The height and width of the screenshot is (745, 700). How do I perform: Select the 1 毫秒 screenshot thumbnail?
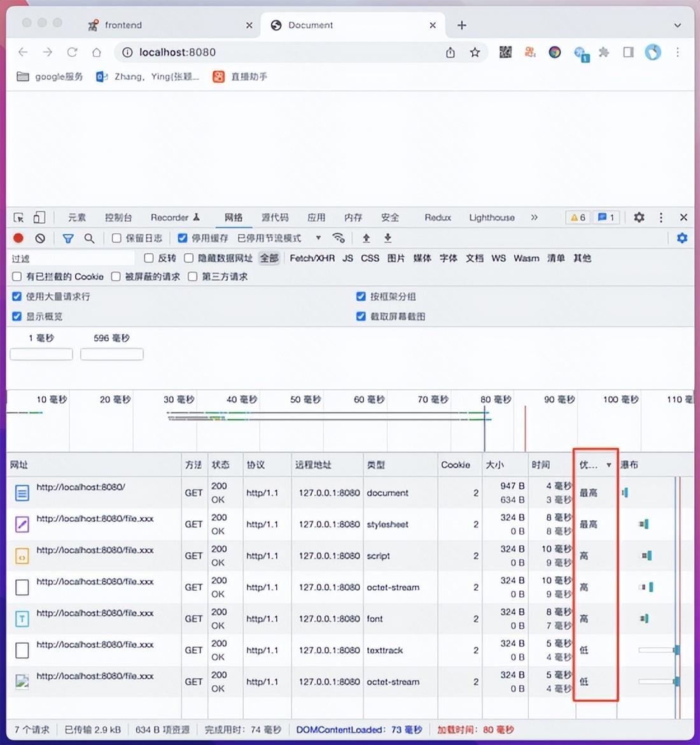pos(41,354)
